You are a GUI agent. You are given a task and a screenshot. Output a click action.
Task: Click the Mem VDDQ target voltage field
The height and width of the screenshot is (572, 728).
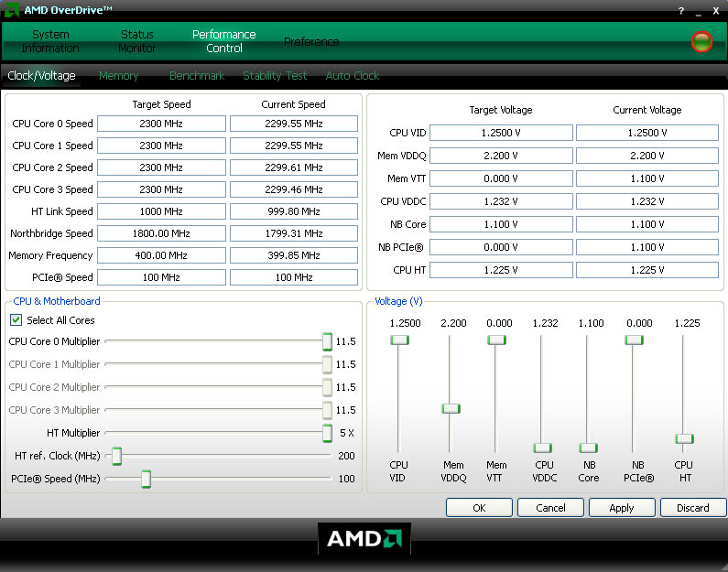(501, 156)
